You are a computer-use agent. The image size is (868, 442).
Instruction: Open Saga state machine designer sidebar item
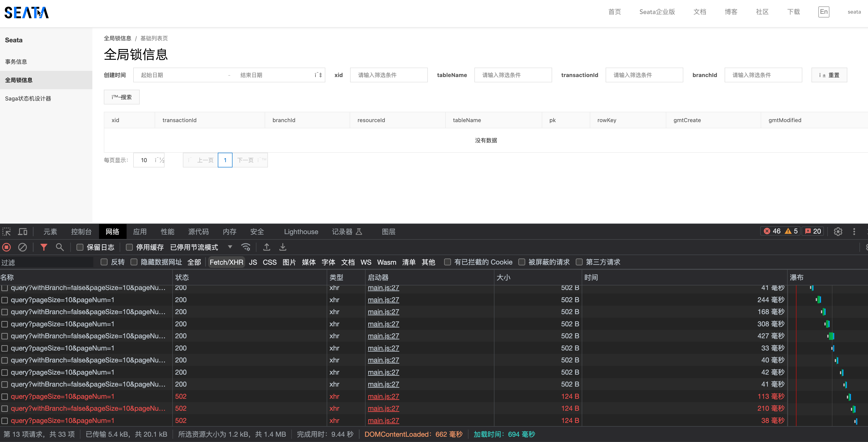46,98
